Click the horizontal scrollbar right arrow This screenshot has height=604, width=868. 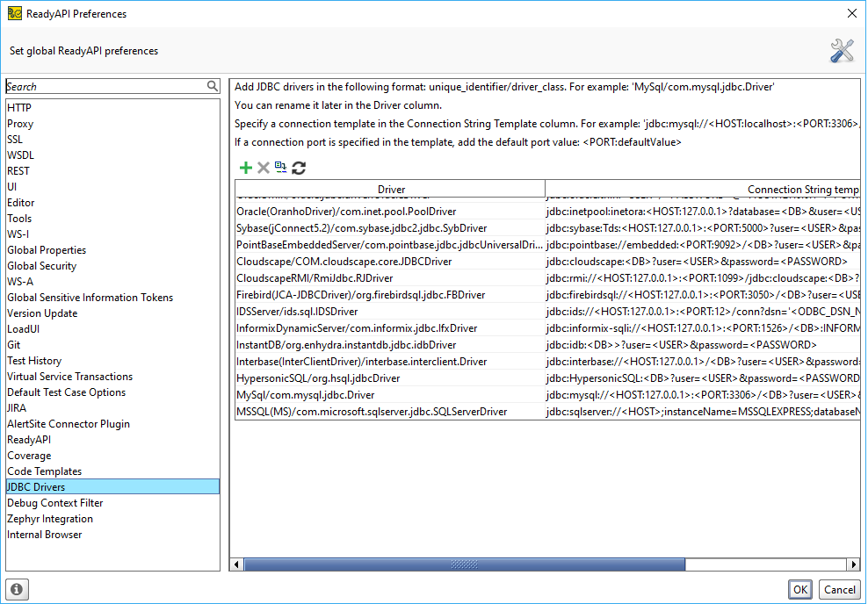[x=853, y=564]
